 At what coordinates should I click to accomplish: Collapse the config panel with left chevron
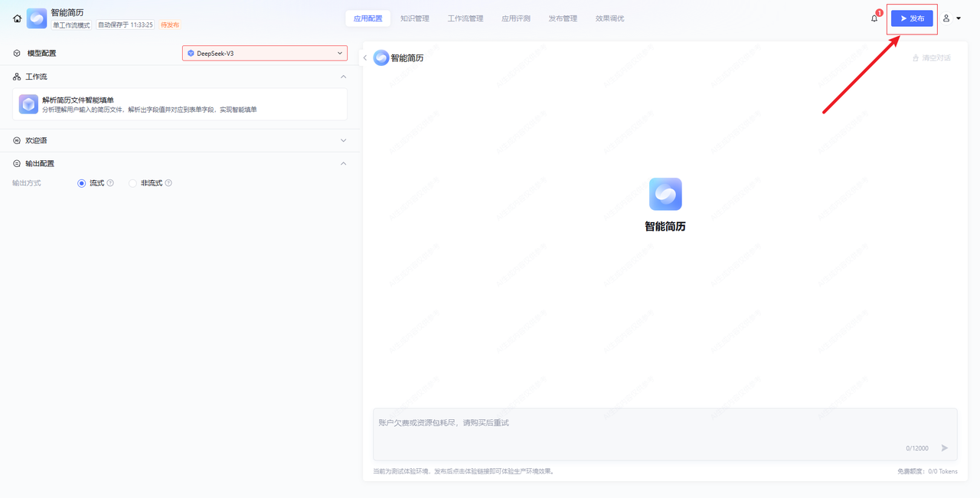(365, 58)
